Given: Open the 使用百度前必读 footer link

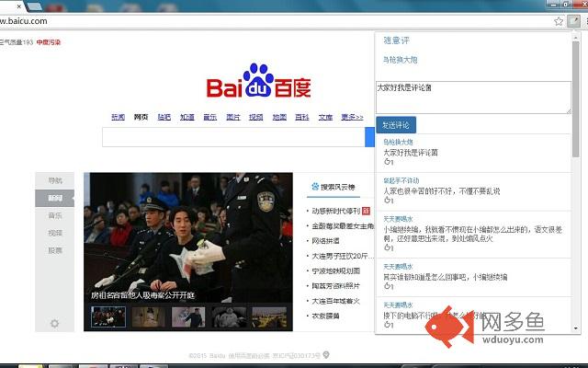Looking at the screenshot, I should pos(249,355).
